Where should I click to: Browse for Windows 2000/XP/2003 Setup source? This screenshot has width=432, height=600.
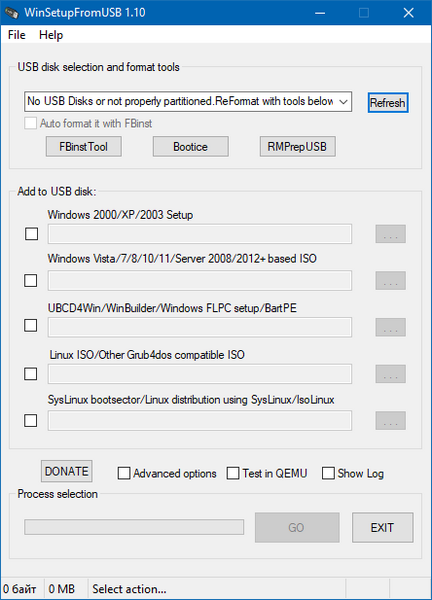click(390, 234)
